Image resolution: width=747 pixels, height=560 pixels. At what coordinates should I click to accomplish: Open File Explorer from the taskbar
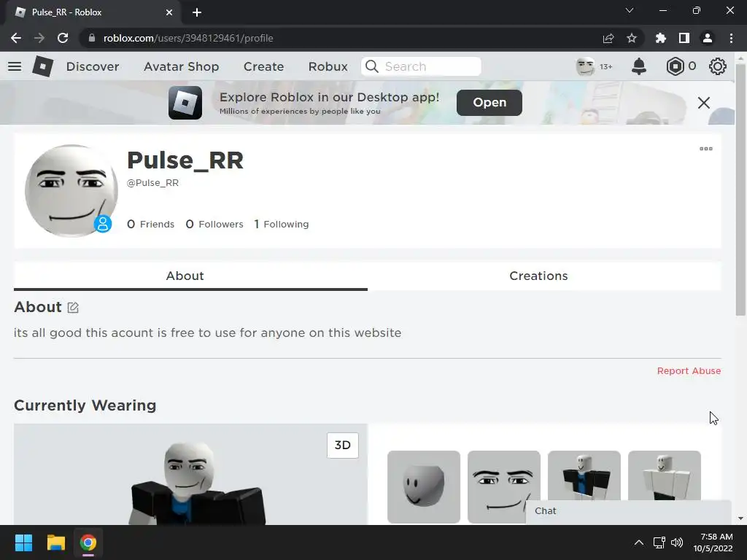coord(55,542)
